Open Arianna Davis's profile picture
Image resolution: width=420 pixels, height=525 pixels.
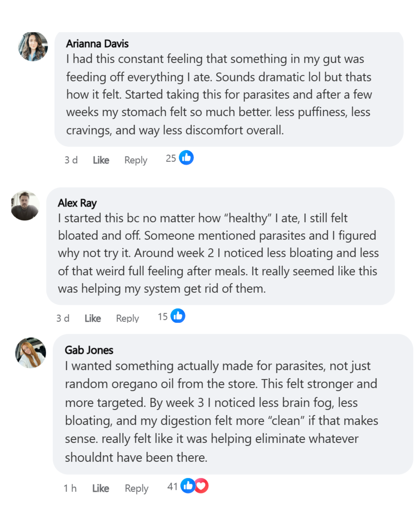(33, 46)
